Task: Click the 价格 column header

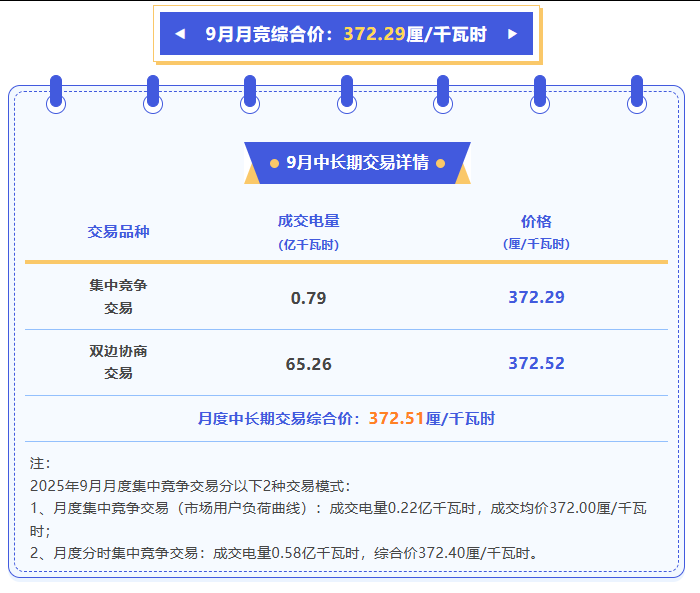Action: click(536, 222)
